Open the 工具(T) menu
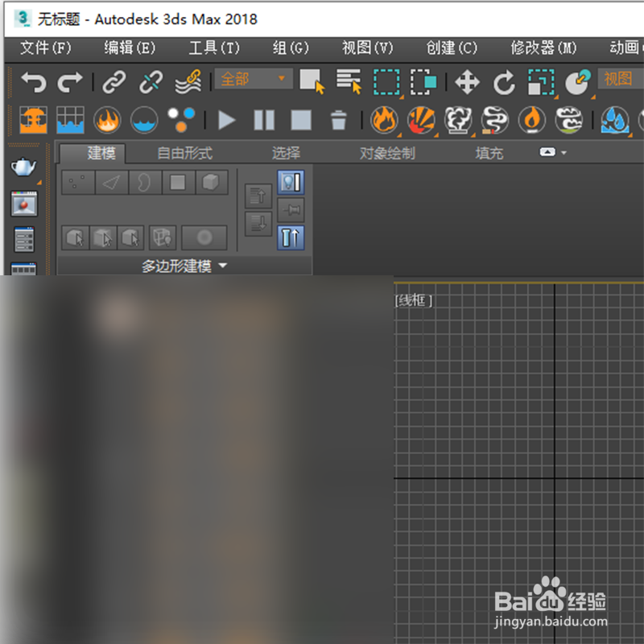Image resolution: width=644 pixels, height=644 pixels. 214,48
